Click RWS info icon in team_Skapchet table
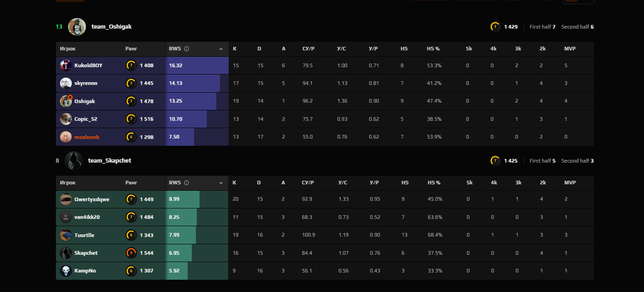This screenshot has width=644, height=292. pos(186,183)
